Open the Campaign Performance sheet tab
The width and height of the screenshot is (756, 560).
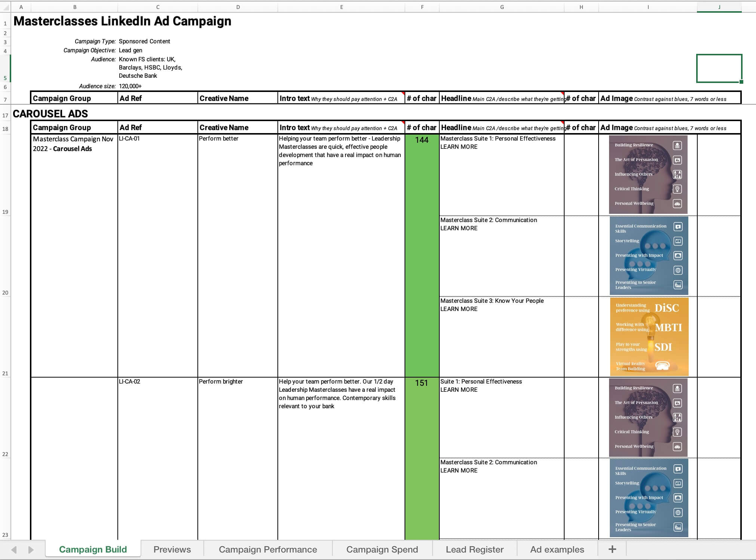tap(268, 549)
